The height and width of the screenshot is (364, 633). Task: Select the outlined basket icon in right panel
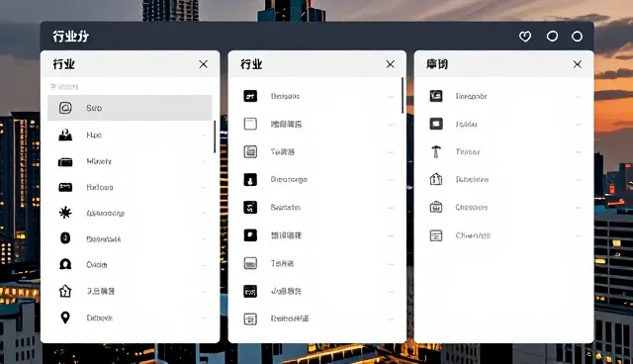(x=436, y=207)
